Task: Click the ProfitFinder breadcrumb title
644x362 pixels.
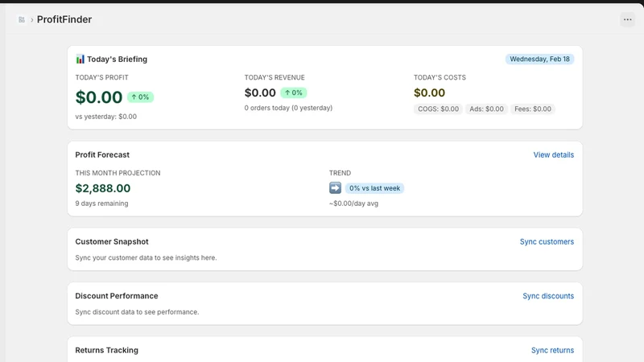Action: [64, 19]
